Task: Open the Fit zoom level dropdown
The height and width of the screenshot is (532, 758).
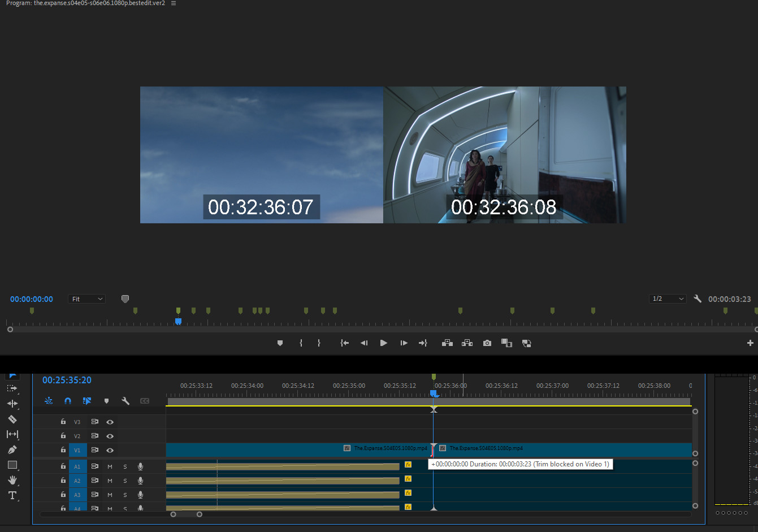Action: (86, 299)
